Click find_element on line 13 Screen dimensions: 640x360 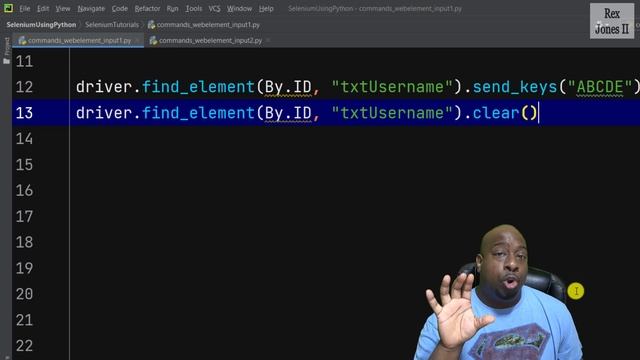coord(198,113)
